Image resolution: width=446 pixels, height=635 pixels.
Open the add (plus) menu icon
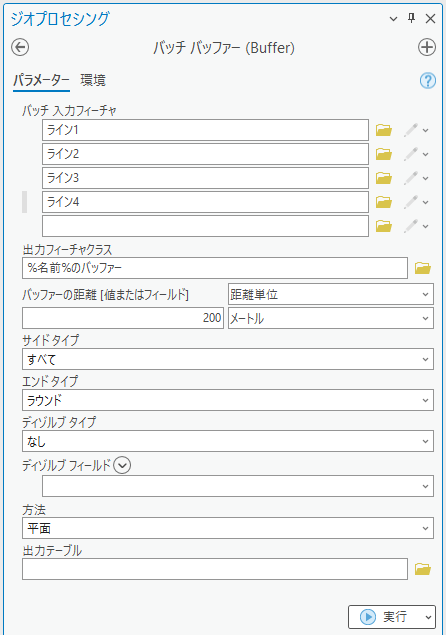[x=427, y=47]
